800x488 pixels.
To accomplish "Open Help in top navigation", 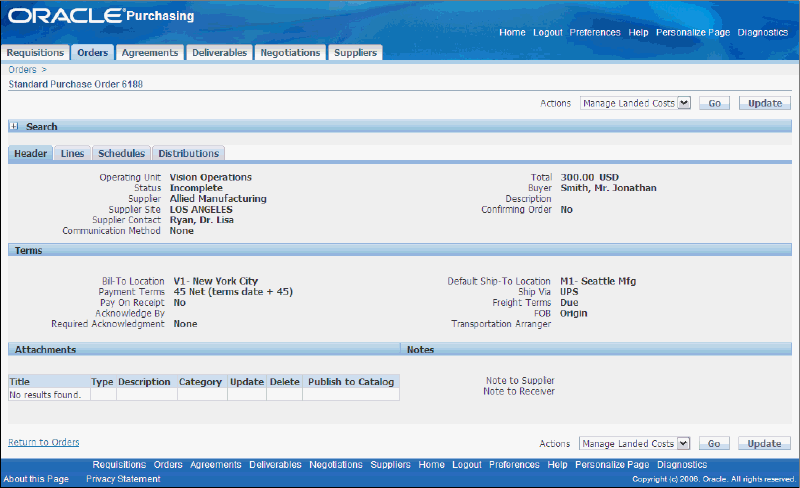I will pos(638,32).
